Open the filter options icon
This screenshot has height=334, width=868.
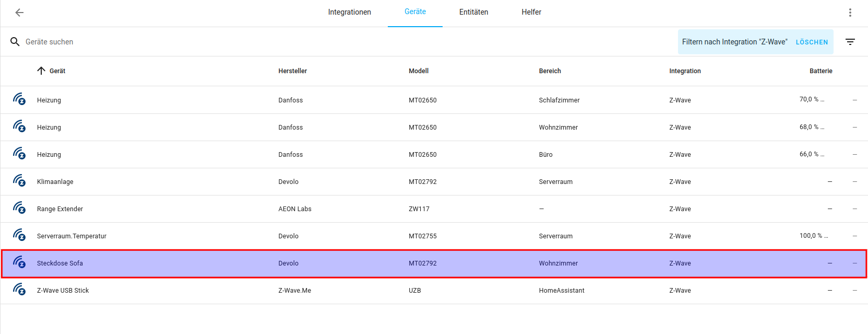pyautogui.click(x=850, y=42)
